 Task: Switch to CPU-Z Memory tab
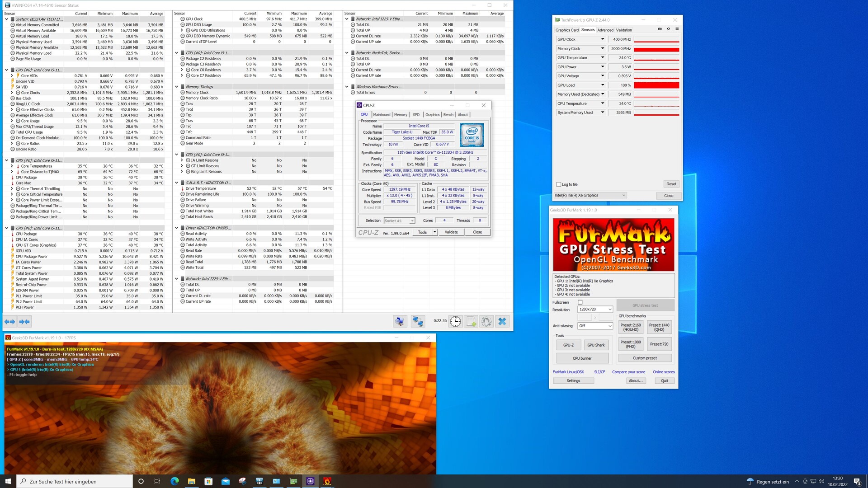tap(401, 115)
